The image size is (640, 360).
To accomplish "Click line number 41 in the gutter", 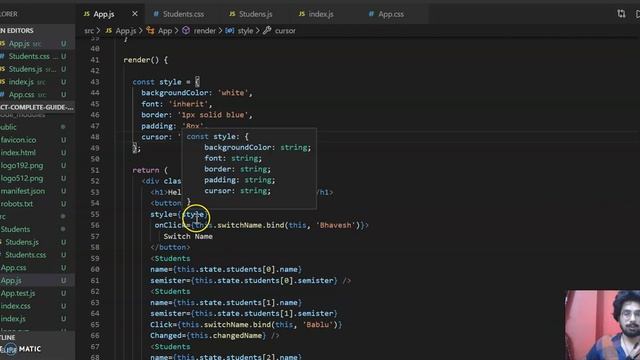I will coord(95,60).
